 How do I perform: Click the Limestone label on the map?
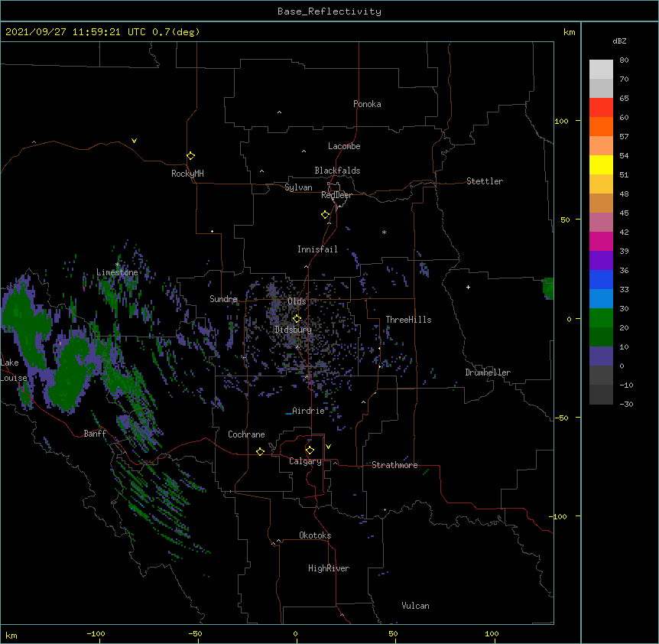(117, 272)
